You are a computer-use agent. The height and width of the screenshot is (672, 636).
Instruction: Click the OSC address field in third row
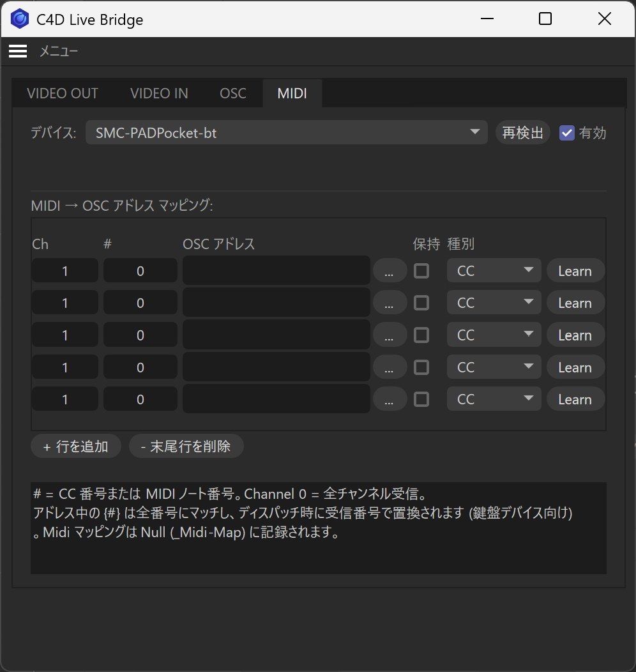coord(276,335)
